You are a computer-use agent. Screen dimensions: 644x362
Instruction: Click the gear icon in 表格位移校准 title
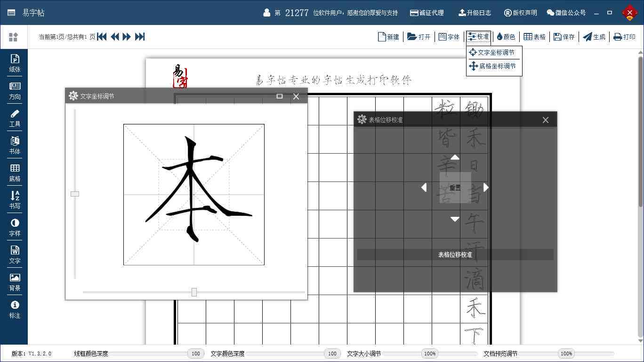point(362,119)
